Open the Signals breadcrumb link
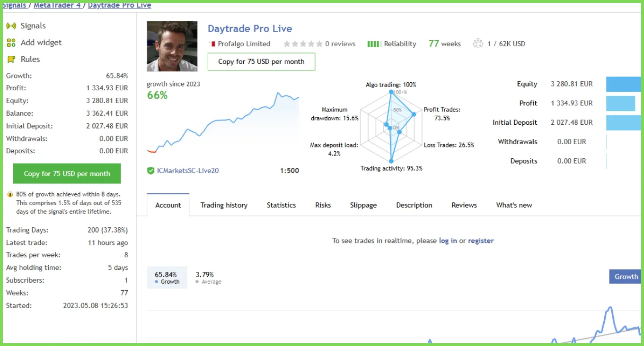This screenshot has height=346, width=644. pyautogui.click(x=14, y=5)
